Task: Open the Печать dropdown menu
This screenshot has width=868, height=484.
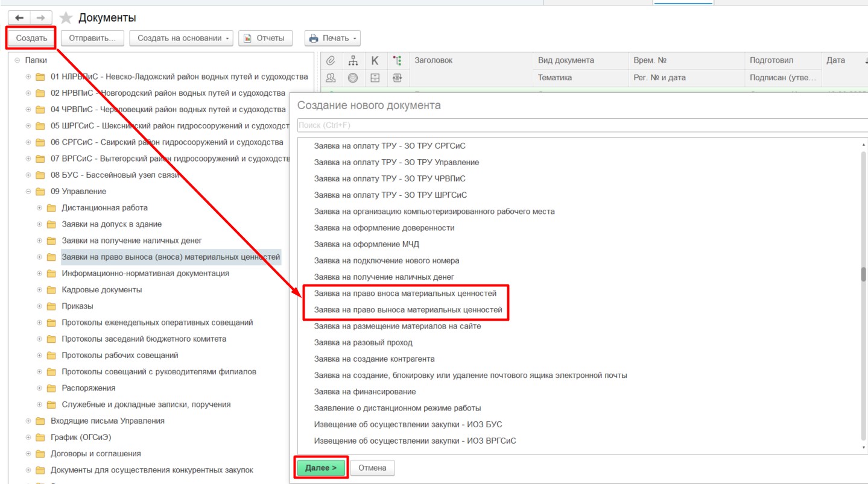Action: tap(332, 38)
